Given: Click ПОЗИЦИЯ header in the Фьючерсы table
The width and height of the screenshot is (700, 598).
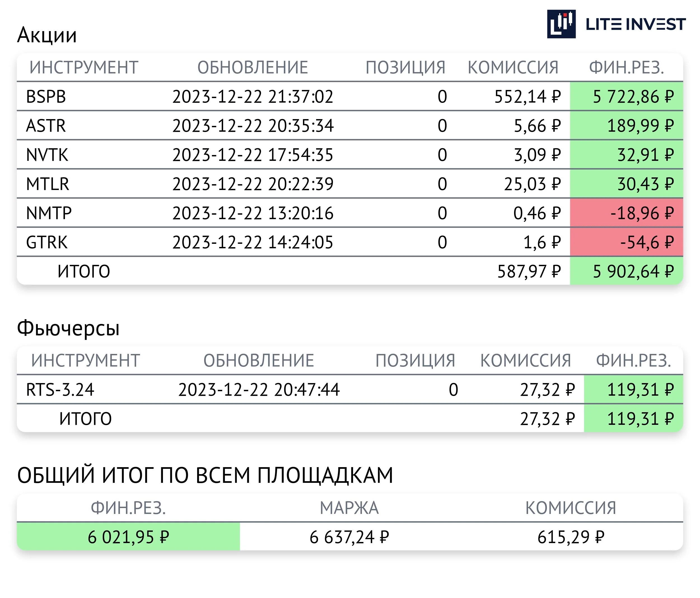Looking at the screenshot, I should click(x=415, y=360).
